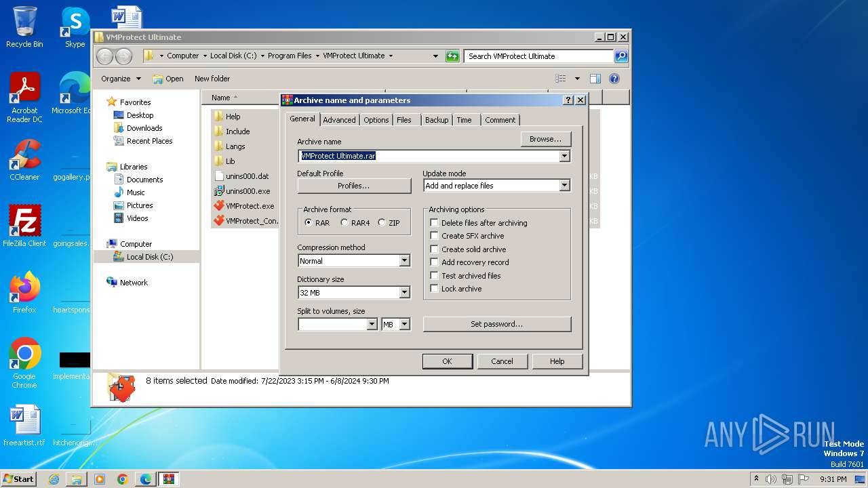Switch to the Files tab
The image size is (868, 488).
pos(404,120)
